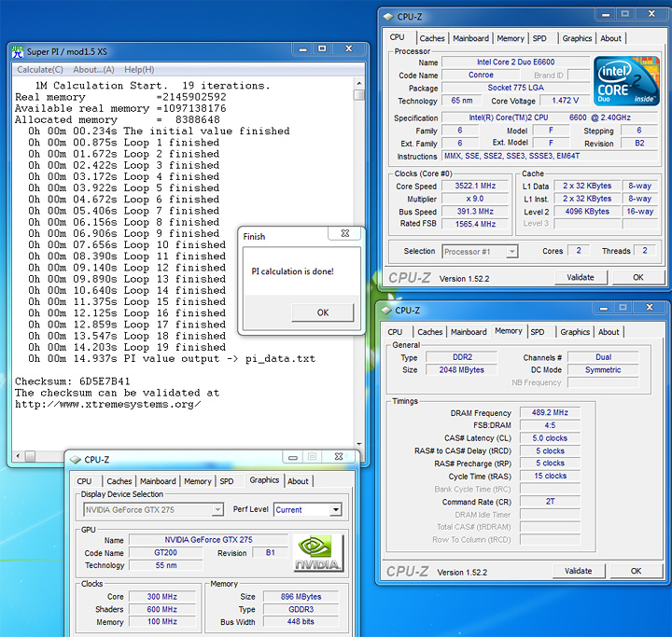Open the Help(H) menu in Super PI
The height and width of the screenshot is (637, 672).
click(x=139, y=69)
